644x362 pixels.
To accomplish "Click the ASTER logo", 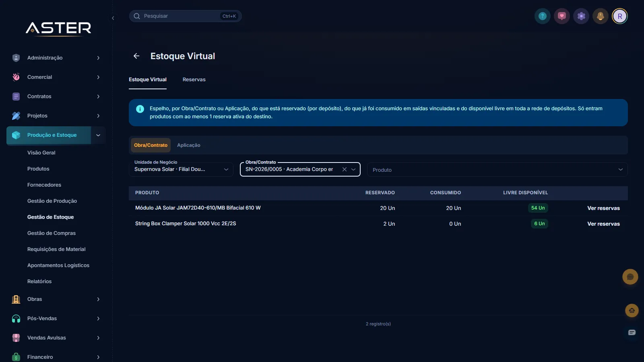I will (58, 28).
